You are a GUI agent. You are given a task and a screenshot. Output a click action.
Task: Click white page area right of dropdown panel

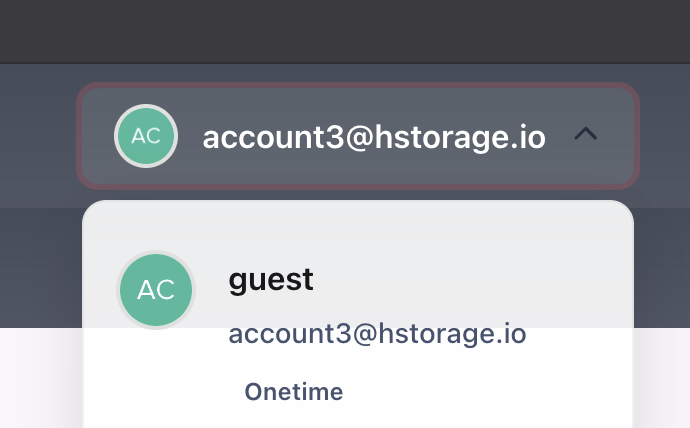(x=662, y=377)
